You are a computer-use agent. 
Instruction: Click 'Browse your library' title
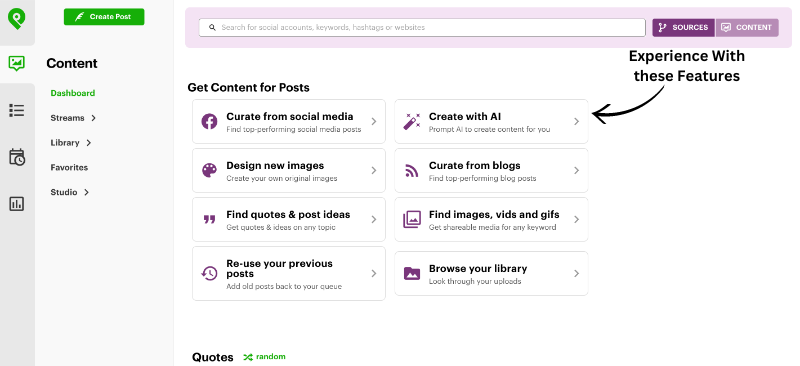(x=478, y=269)
